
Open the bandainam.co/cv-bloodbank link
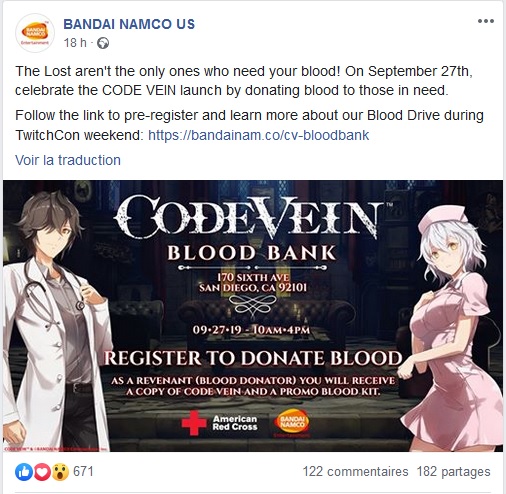[259, 135]
